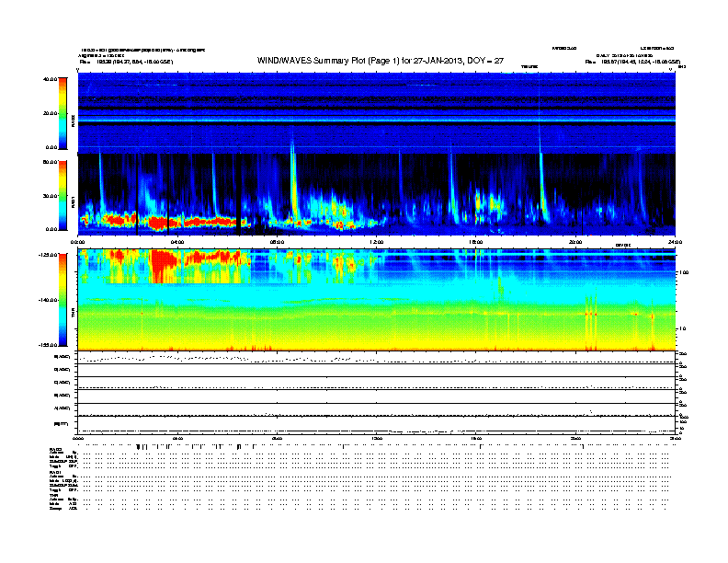
Task: Click the 100 tick on the TNR right axis
Action: click(684, 272)
